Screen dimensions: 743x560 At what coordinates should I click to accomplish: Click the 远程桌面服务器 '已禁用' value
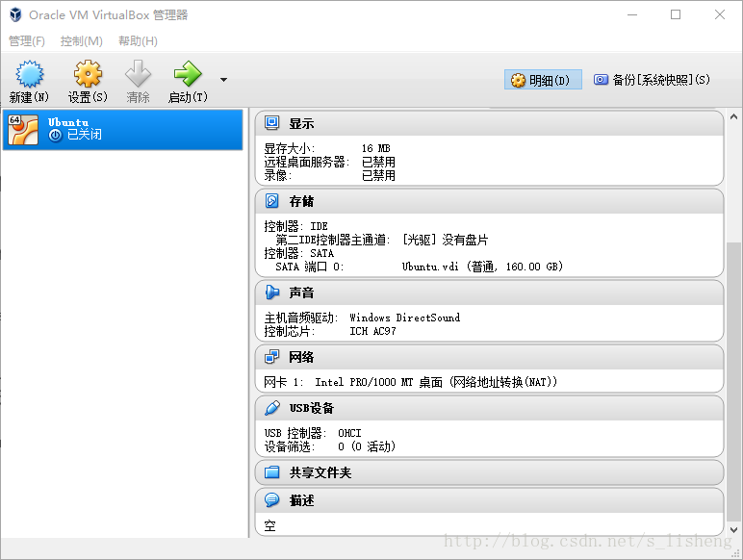click(x=378, y=162)
